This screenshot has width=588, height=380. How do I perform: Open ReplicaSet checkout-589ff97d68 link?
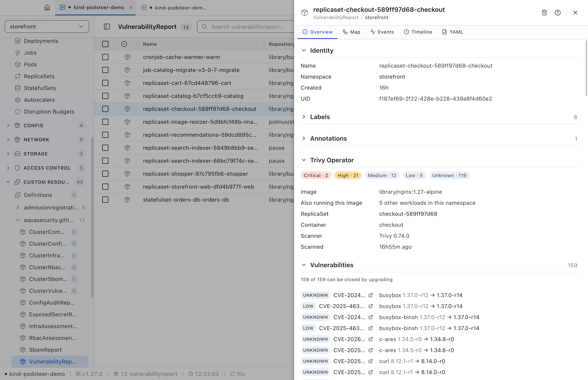[408, 214]
